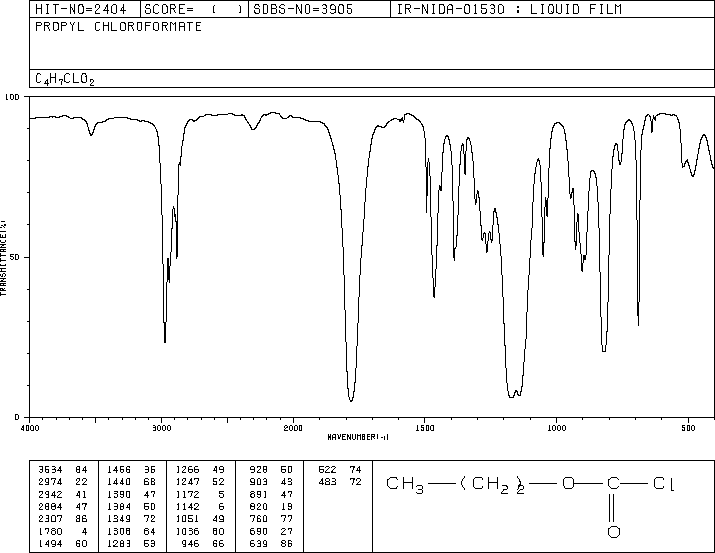The width and height of the screenshot is (715, 553).
Task: Click the 1500 tick label on wavenumber axis
Action: 425,428
